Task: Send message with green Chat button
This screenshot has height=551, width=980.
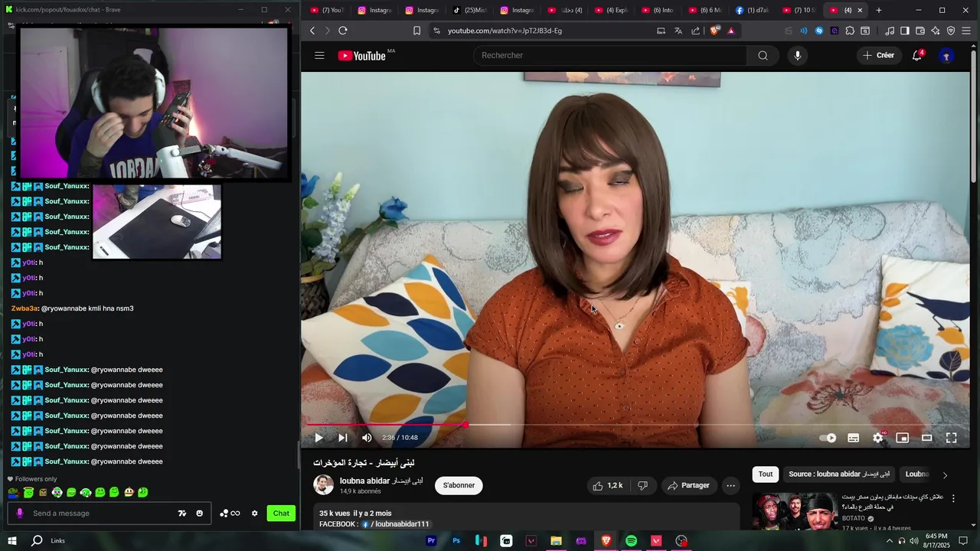Action: click(281, 514)
